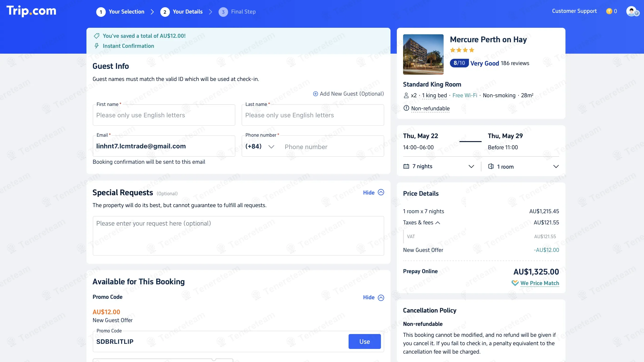Click the Cancellation Policy heading
The width and height of the screenshot is (644, 362).
(x=429, y=310)
